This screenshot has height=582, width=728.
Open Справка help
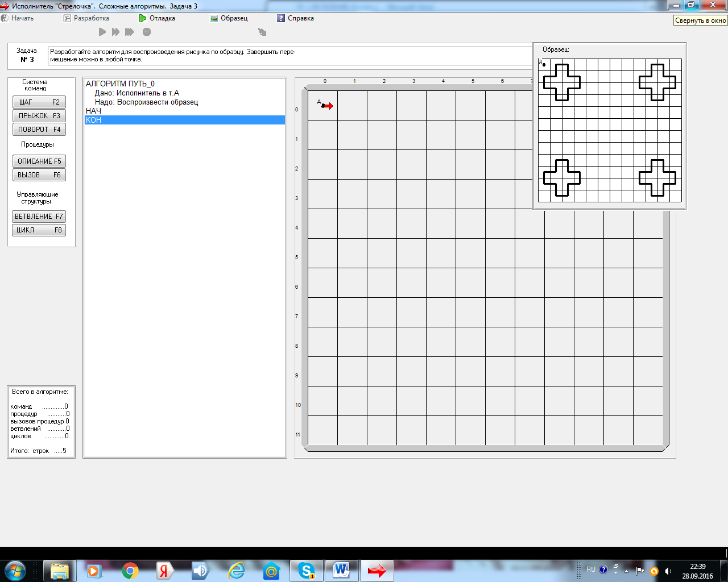click(x=296, y=18)
